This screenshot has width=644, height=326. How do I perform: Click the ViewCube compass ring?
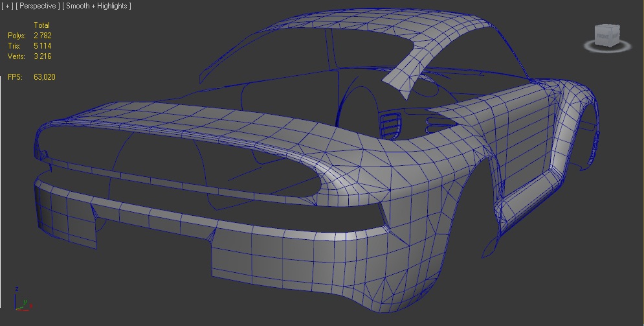(x=608, y=47)
